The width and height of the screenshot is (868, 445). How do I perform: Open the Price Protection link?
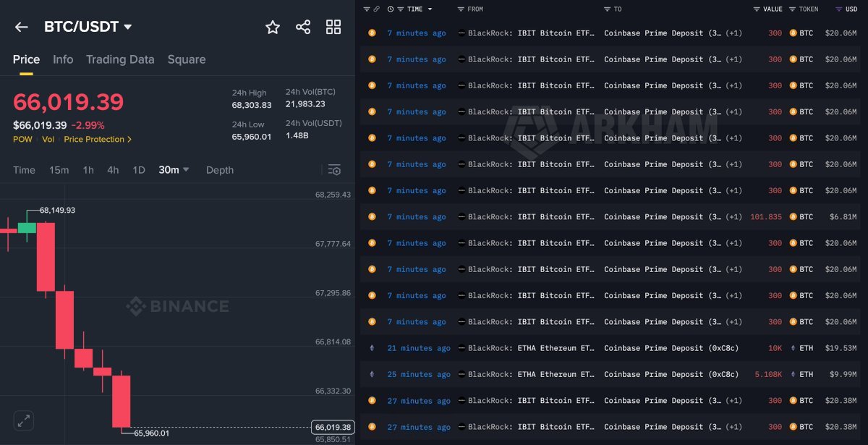98,140
